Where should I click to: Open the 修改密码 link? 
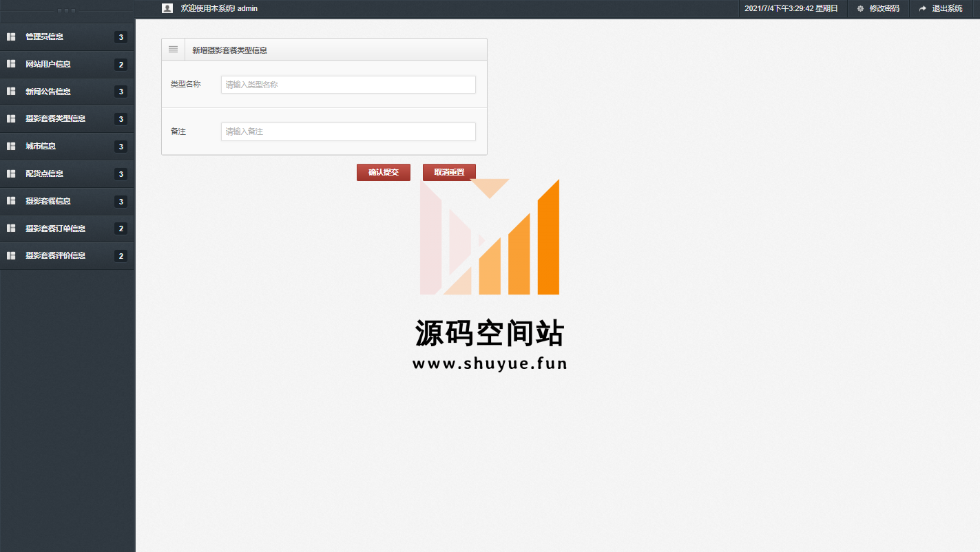[884, 8]
